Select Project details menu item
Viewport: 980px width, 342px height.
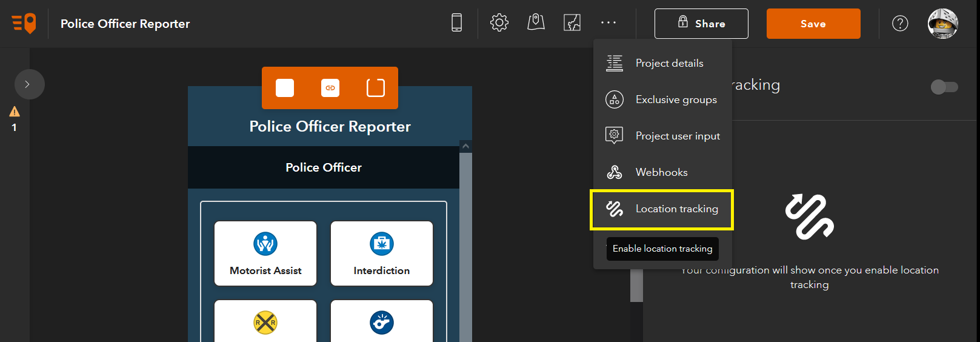coord(663,63)
